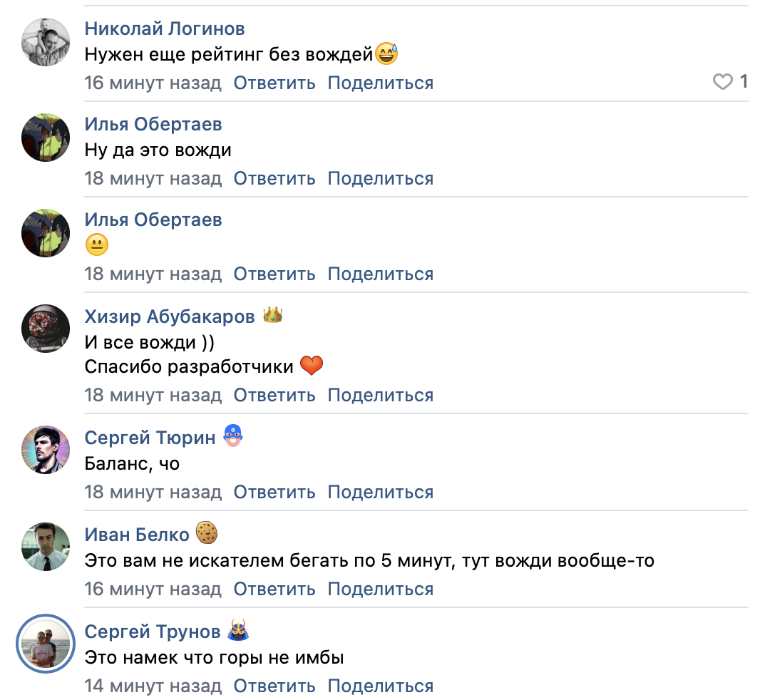
Task: Click the '14 минут назад' timestamp
Action: pyautogui.click(x=153, y=686)
